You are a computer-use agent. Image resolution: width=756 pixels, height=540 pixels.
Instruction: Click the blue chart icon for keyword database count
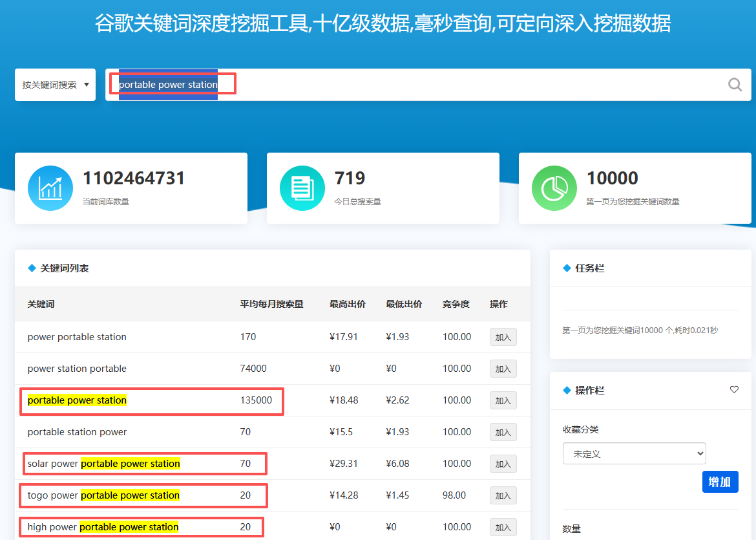click(x=50, y=188)
